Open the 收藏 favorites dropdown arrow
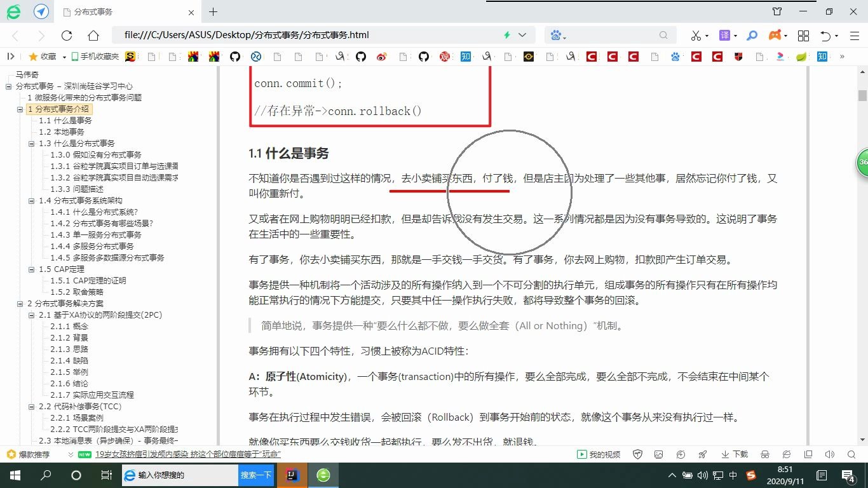The image size is (868, 488). [x=64, y=57]
